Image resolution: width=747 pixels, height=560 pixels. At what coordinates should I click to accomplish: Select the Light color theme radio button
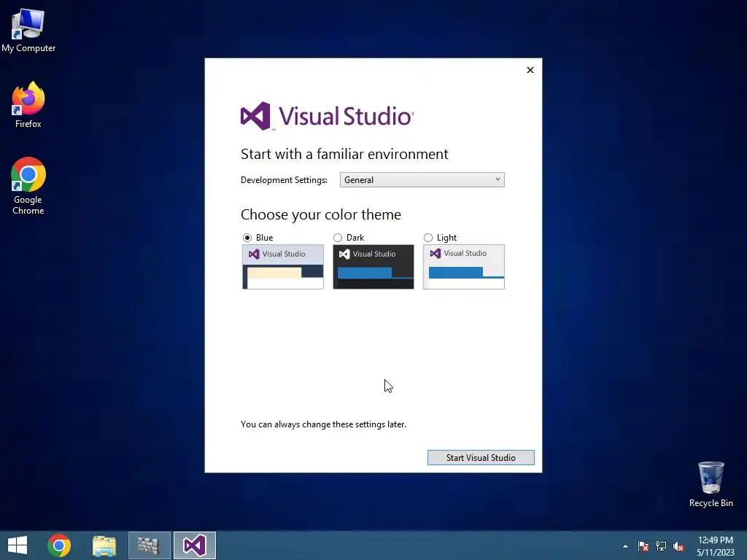tap(428, 238)
